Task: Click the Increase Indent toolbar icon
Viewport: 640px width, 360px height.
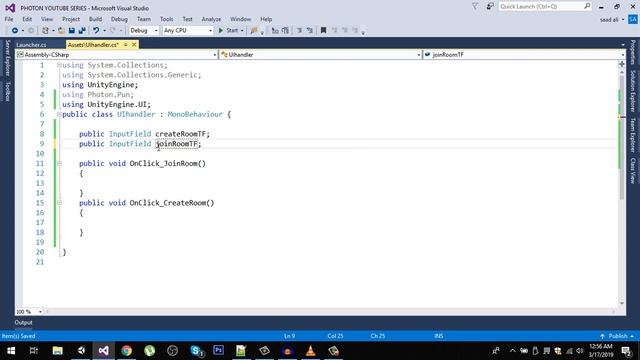Action: tap(310, 31)
